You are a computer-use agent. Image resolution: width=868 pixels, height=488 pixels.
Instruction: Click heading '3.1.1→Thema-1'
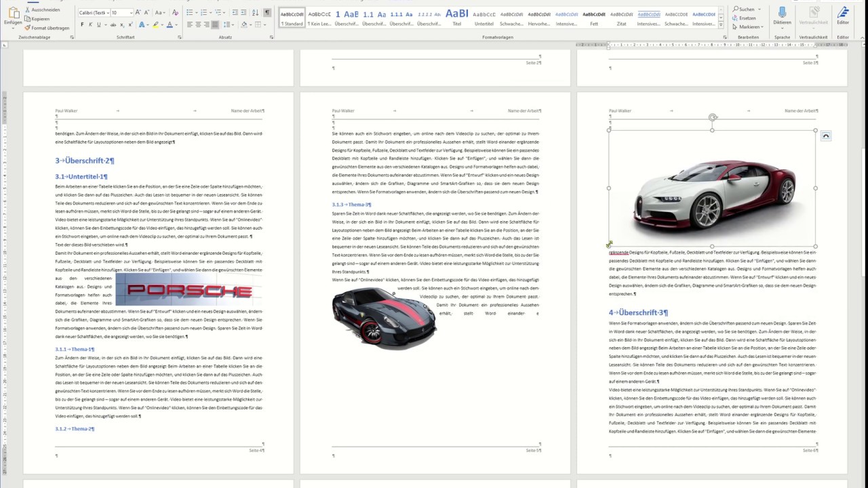[75, 349]
